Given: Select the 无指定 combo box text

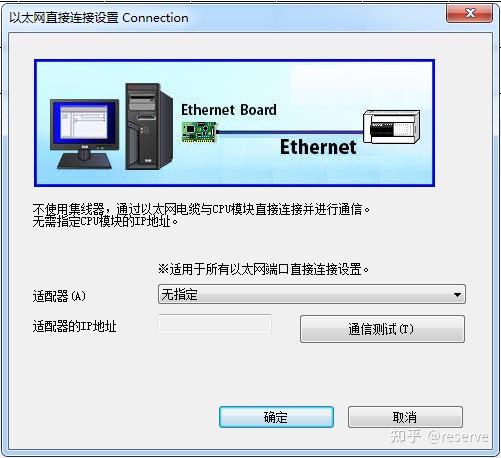Looking at the screenshot, I should click(x=179, y=295).
